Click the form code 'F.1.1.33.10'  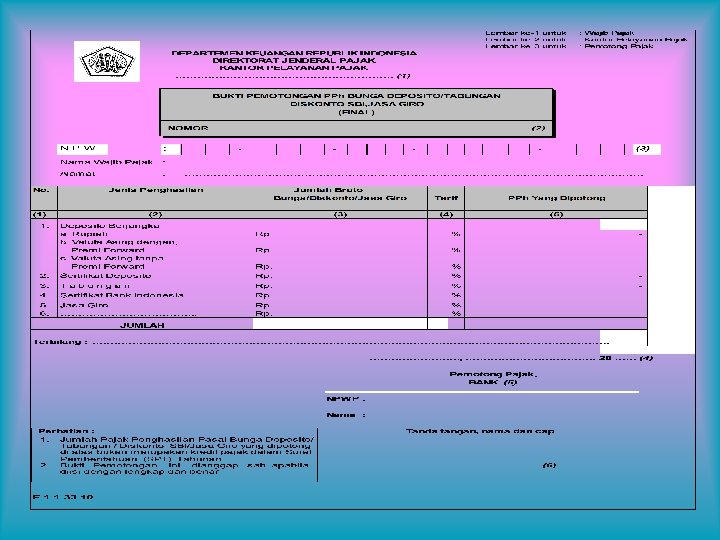click(63, 497)
